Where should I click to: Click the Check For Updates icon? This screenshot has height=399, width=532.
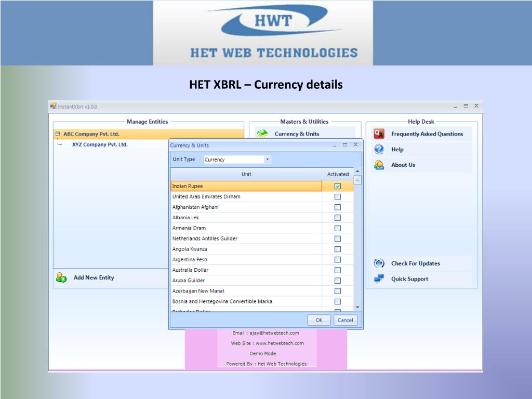click(379, 263)
